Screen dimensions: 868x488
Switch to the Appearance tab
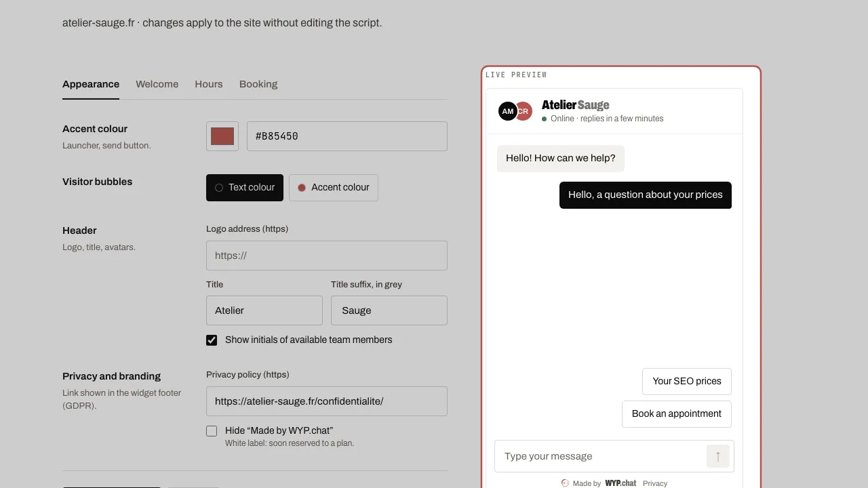tap(91, 84)
